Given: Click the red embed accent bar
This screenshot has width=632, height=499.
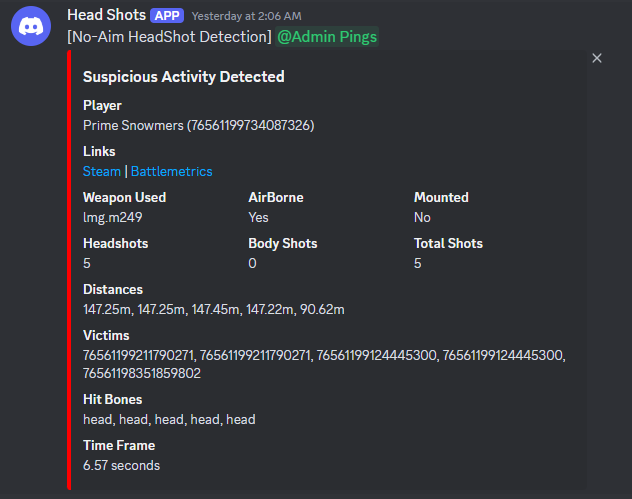Looking at the screenshot, I should [x=69, y=270].
